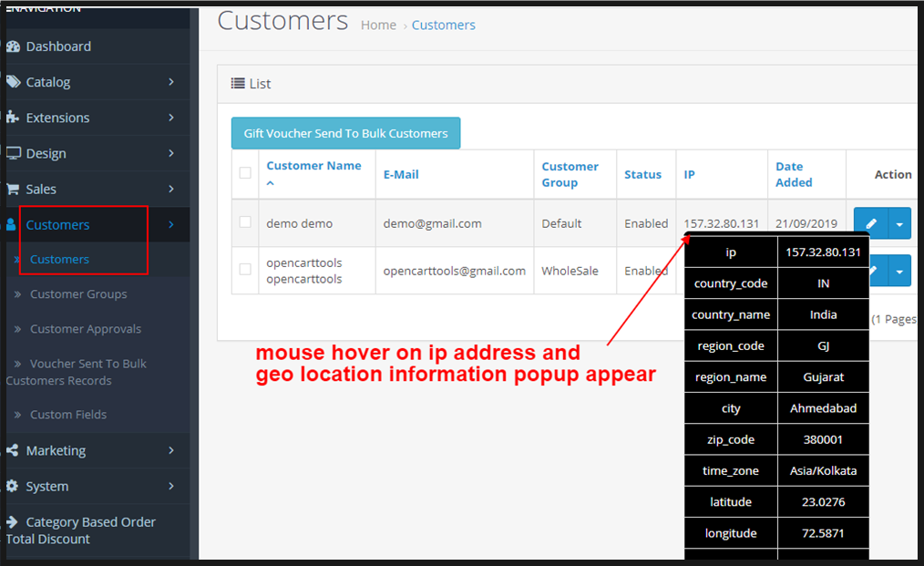Click the Home breadcrumb link
Image resolution: width=924 pixels, height=566 pixels.
378,26
